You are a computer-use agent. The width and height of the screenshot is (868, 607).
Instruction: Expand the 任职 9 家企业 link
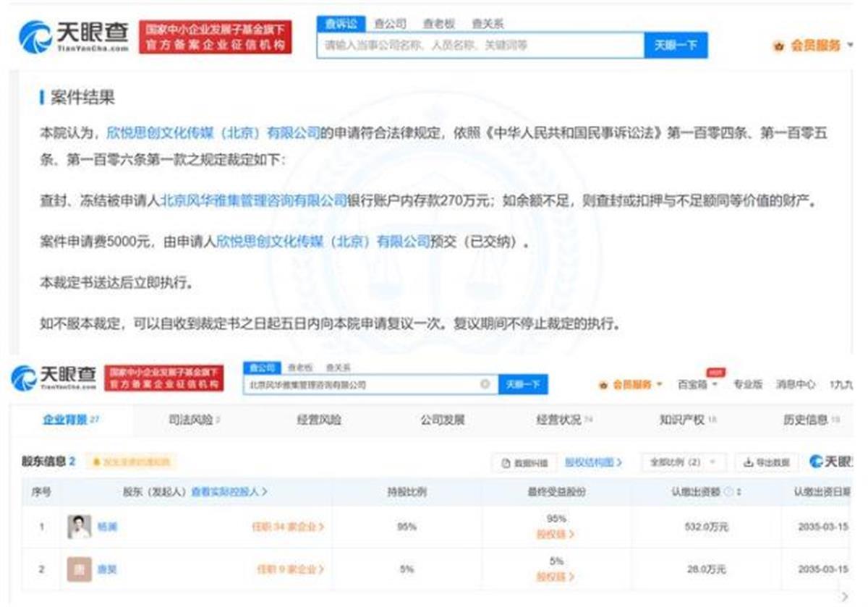point(290,569)
